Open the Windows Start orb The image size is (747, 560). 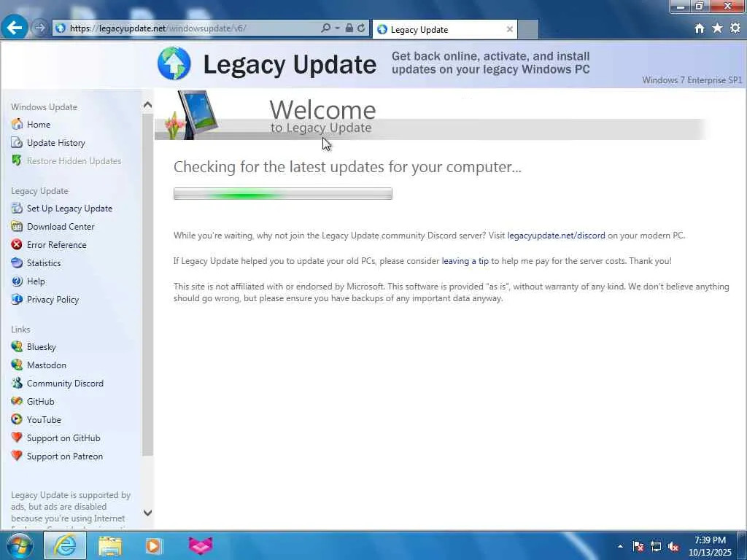[x=20, y=545]
